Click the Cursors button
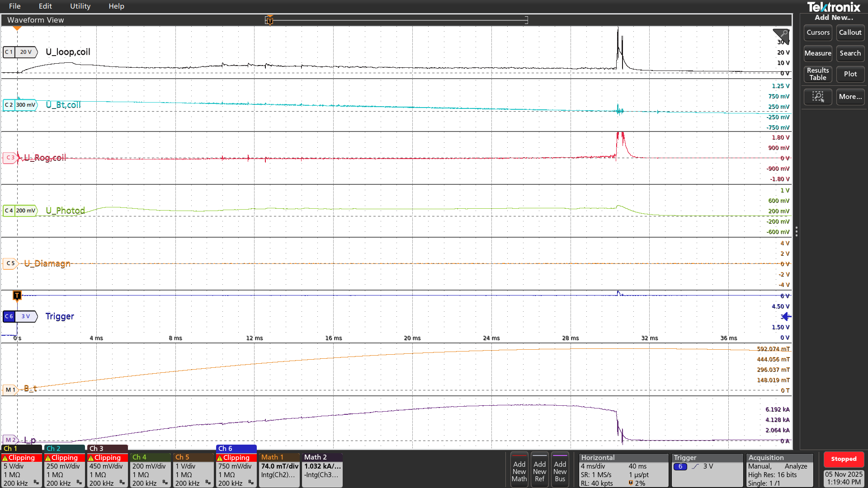 pos(817,33)
